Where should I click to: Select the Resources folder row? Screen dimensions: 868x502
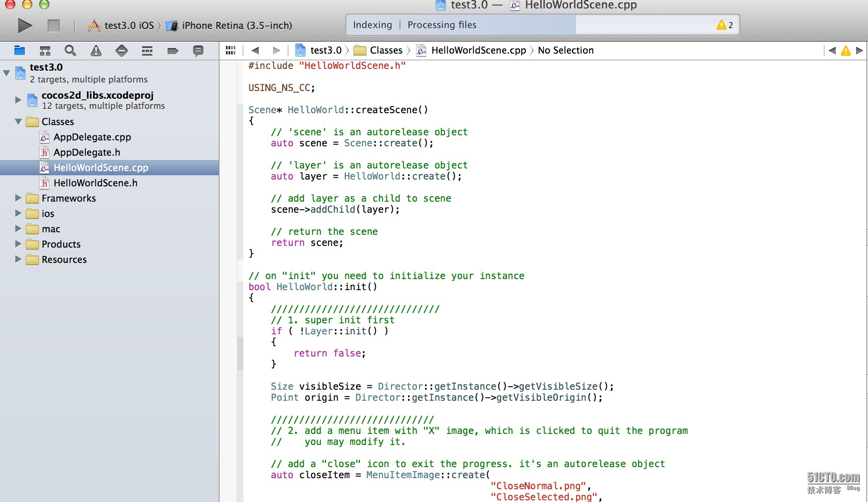(109, 260)
